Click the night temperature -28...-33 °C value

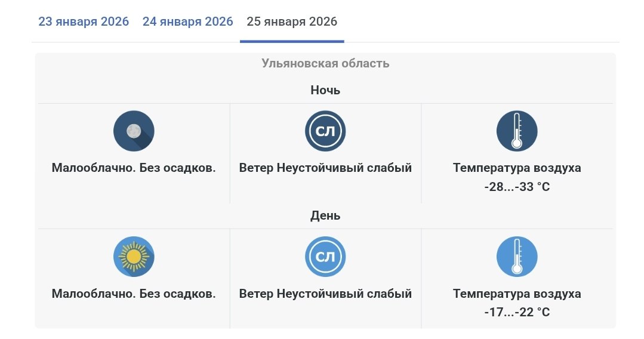pos(517,187)
